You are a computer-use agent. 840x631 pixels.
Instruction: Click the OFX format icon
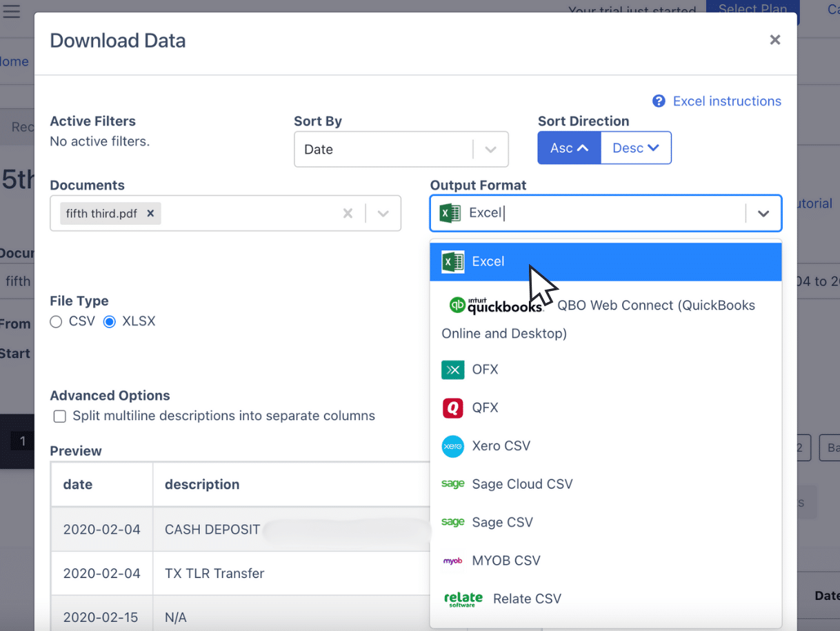(452, 370)
